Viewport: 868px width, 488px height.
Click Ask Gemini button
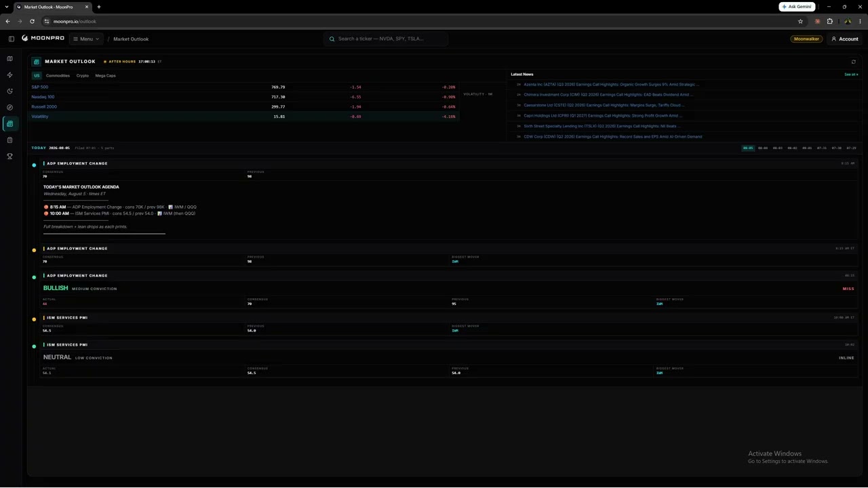[x=797, y=7]
